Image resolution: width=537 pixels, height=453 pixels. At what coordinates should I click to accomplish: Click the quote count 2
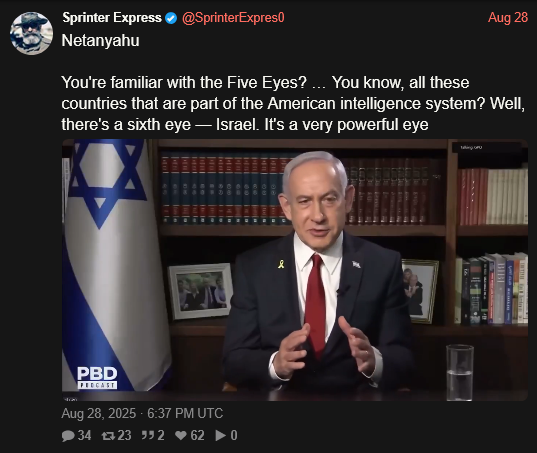161,436
